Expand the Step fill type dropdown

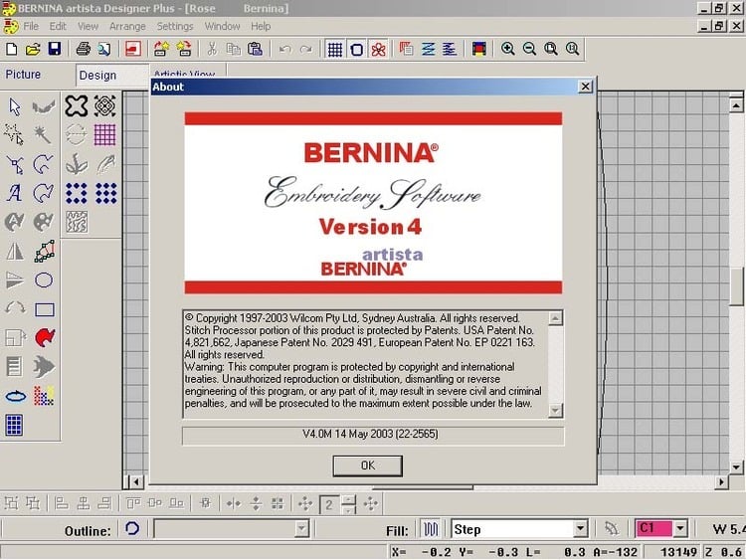tap(580, 529)
